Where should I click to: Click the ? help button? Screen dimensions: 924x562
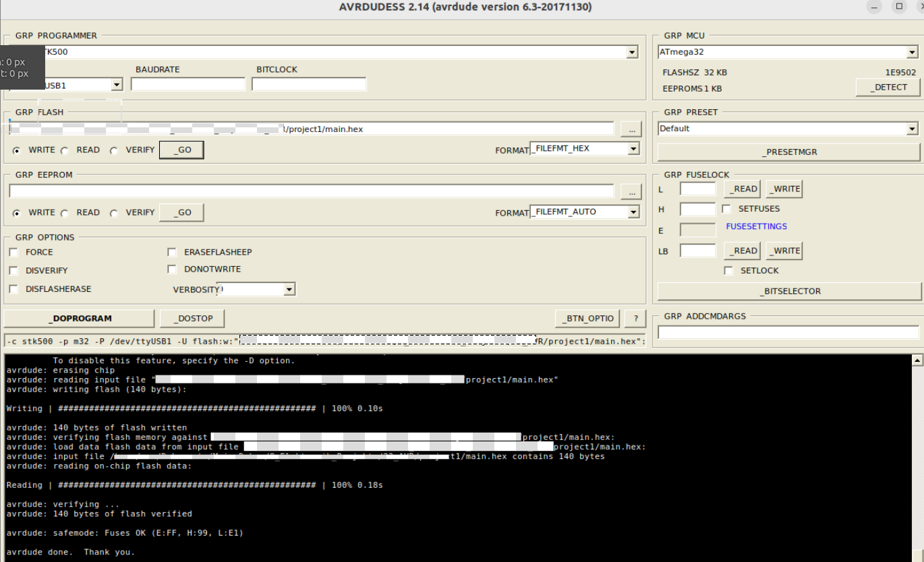click(x=635, y=318)
